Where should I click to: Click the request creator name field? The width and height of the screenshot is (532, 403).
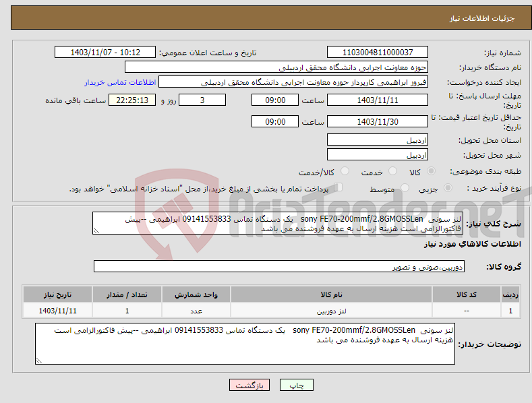click(x=293, y=82)
